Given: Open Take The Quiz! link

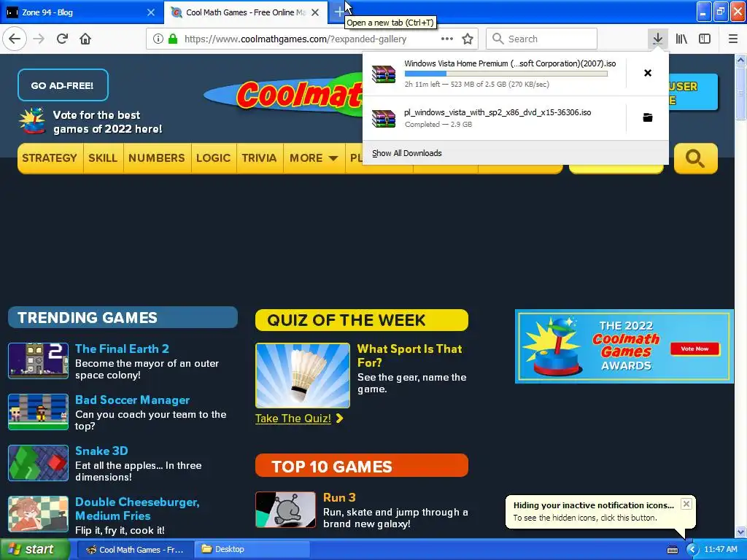Looking at the screenshot, I should point(298,419).
